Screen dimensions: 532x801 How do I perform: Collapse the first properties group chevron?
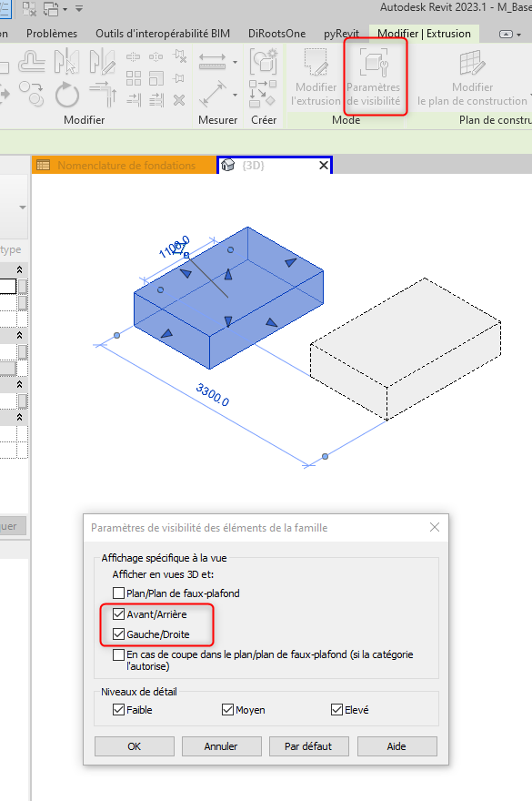pos(19,269)
